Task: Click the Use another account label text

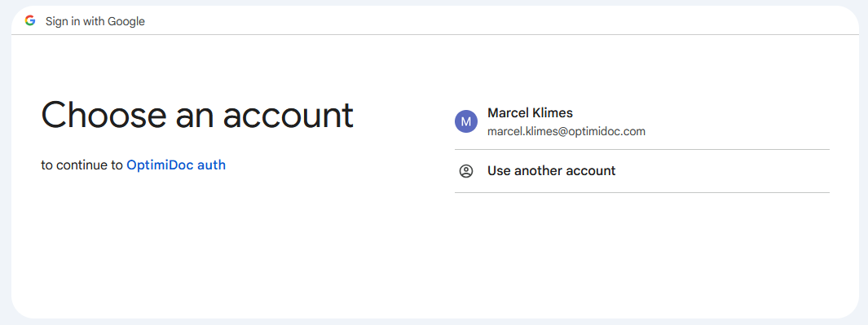Action: coord(551,170)
